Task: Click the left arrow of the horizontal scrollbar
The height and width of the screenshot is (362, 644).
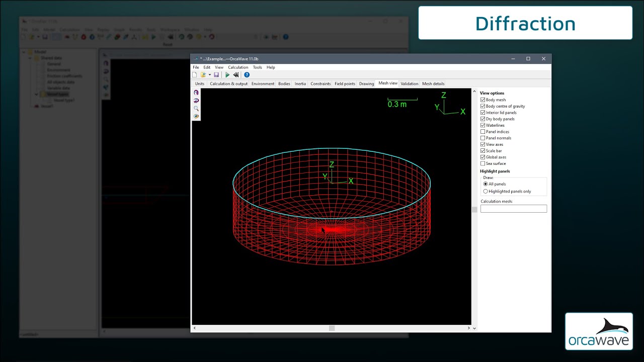Action: tap(195, 328)
